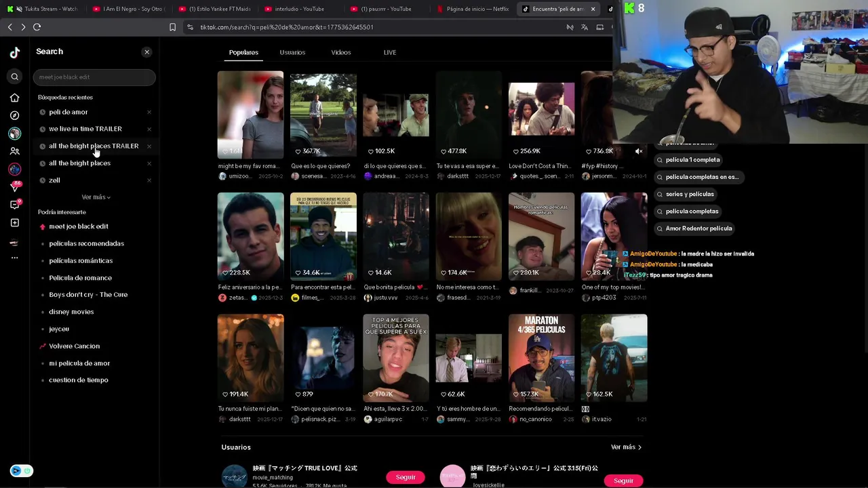The width and height of the screenshot is (868, 488).
Task: Select suggestion 'disney movies'
Action: pos(71,312)
